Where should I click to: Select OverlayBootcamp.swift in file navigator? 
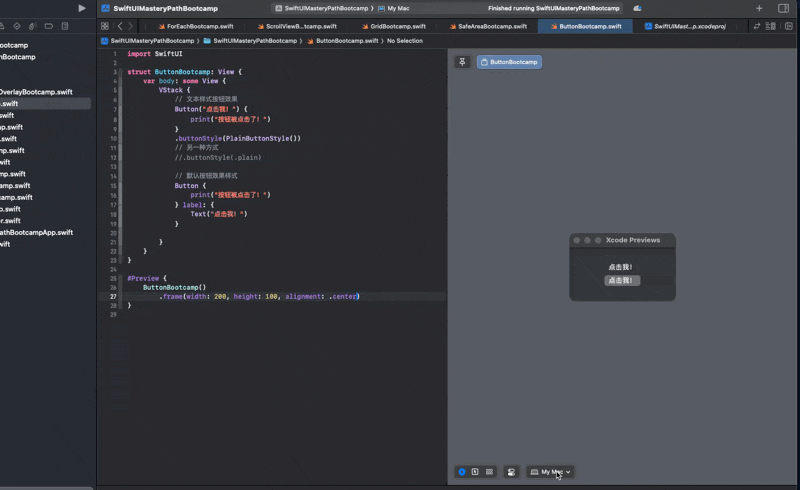[x=36, y=92]
